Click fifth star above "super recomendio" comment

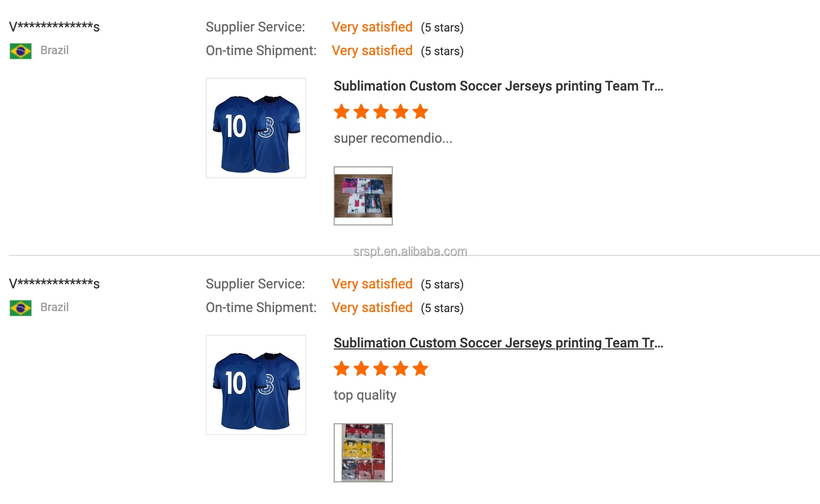420,112
